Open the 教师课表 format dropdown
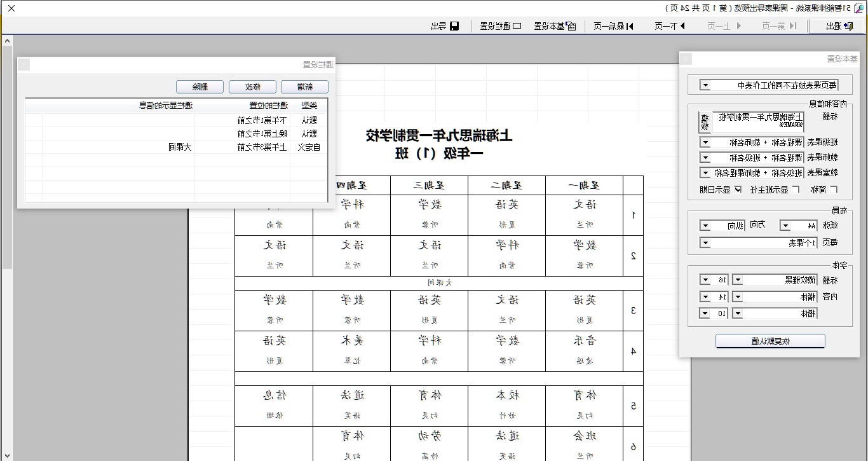Screen dimensions: 868x461 click(705, 157)
